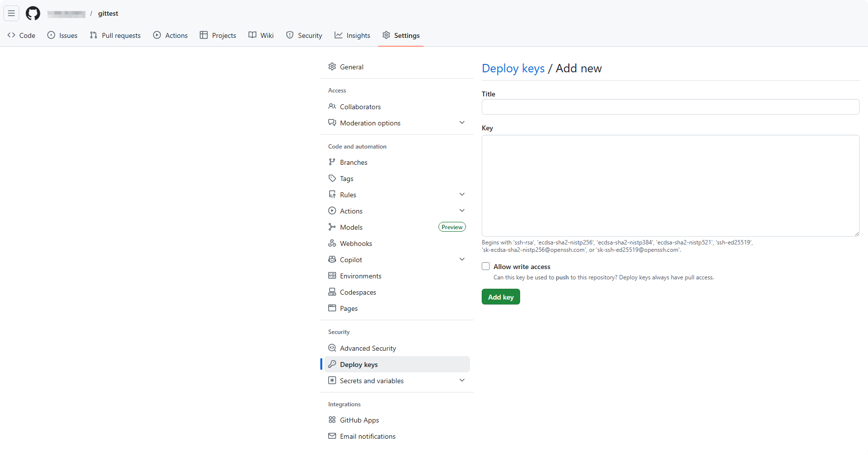Open the Insights tab
This screenshot has height=454, width=868.
352,35
